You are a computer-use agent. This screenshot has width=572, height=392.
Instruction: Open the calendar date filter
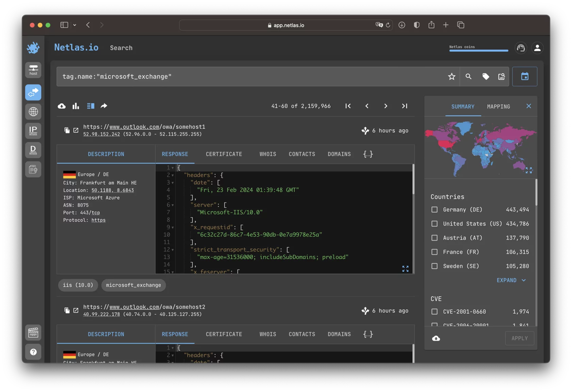click(524, 76)
